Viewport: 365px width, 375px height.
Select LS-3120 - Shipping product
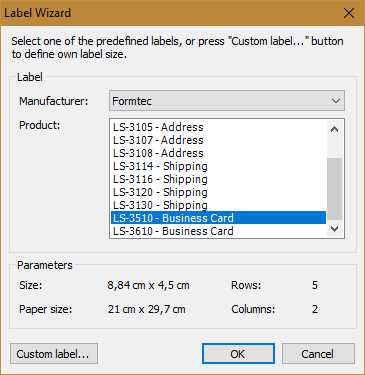pos(218,192)
